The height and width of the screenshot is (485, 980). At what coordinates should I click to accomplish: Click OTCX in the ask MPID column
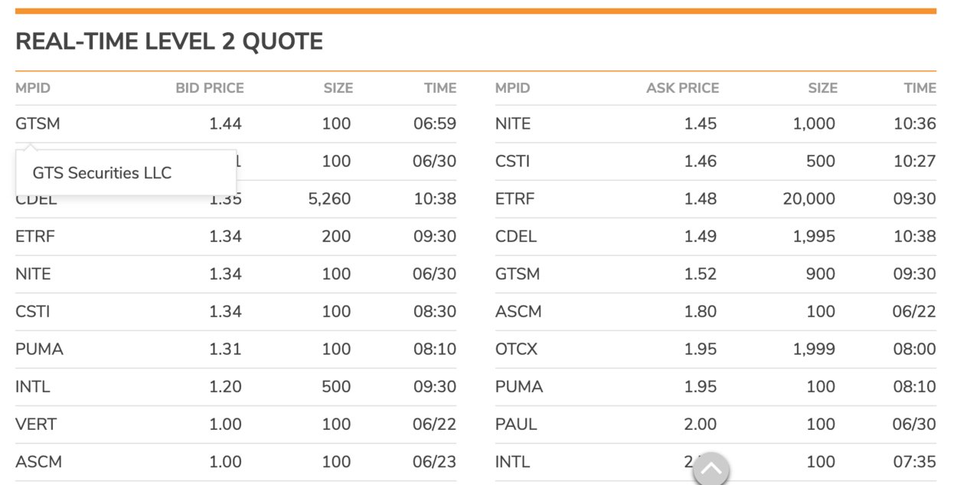516,349
